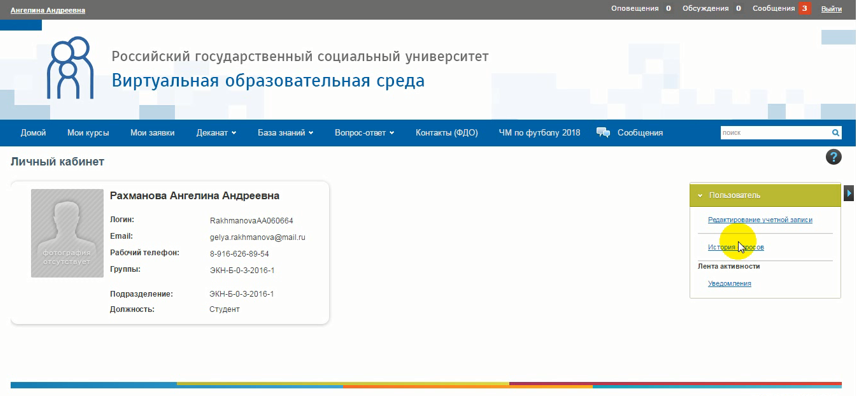Open Уведомления link
This screenshot has width=856, height=396.
tap(729, 283)
